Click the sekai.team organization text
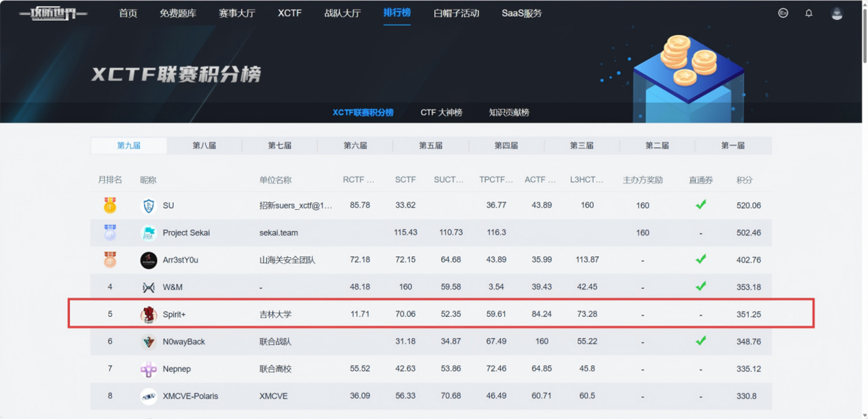Screen dimensions: 868x419 coord(279,233)
